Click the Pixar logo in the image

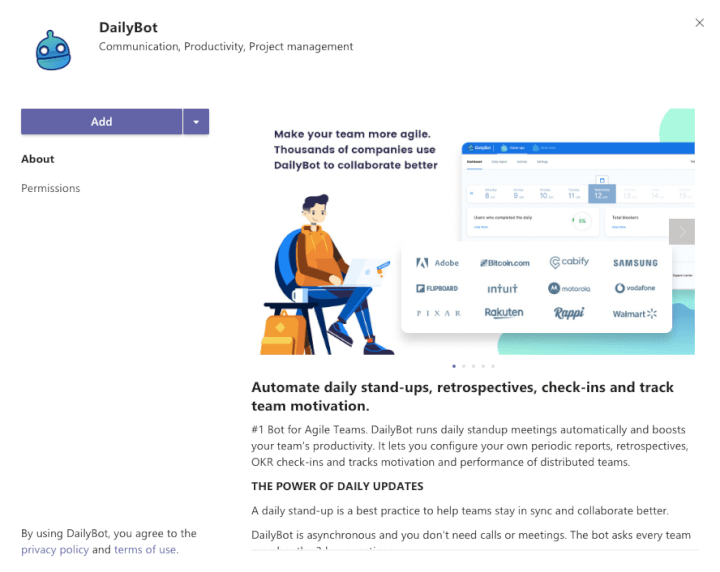438,313
